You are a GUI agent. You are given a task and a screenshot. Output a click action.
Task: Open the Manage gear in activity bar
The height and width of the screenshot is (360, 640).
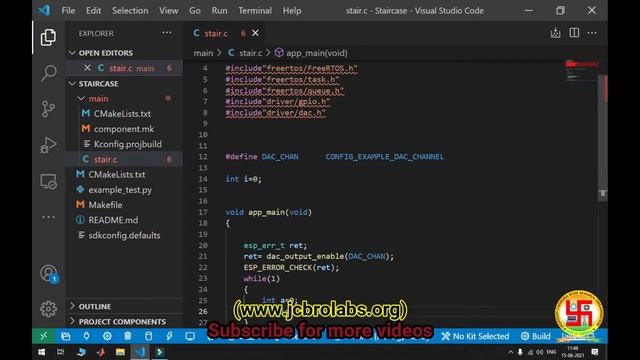coord(48,309)
